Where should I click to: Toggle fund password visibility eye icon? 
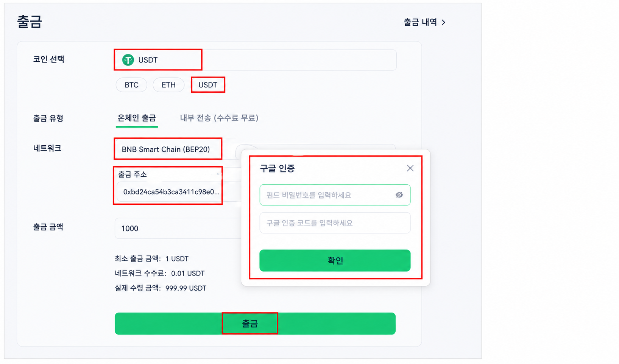point(399,195)
